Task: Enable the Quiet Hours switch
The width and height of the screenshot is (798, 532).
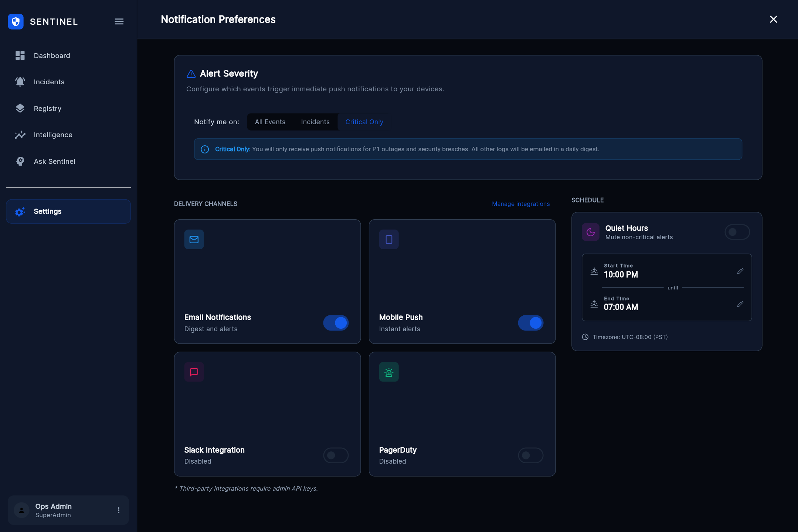Action: [737, 232]
